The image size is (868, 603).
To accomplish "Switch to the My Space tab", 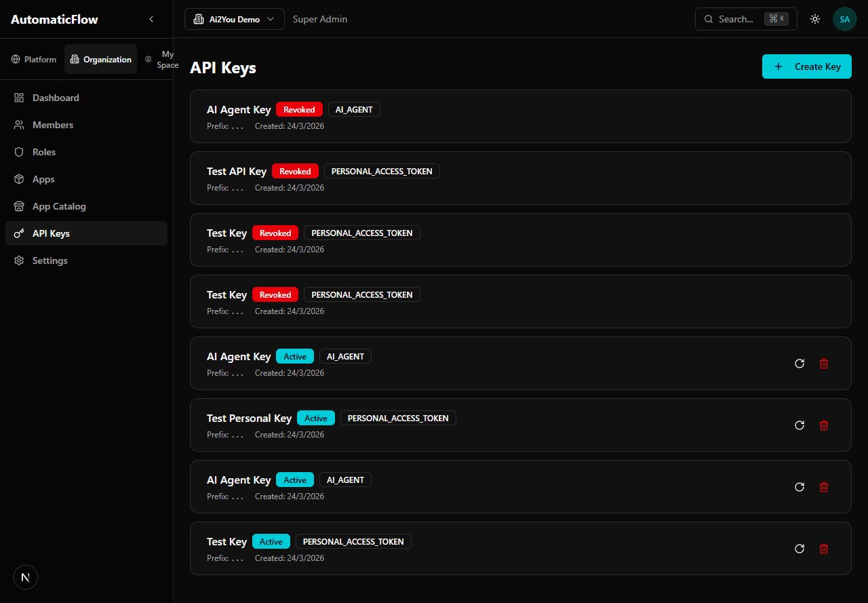I will tap(162, 59).
